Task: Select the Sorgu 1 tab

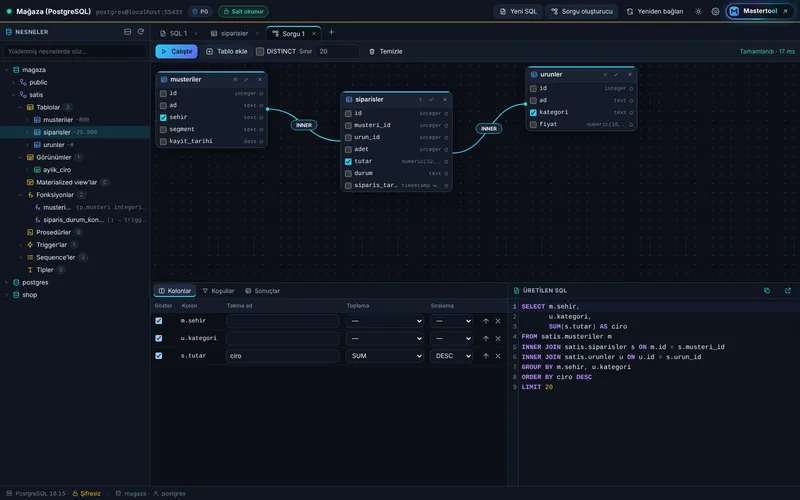Action: [x=293, y=34]
